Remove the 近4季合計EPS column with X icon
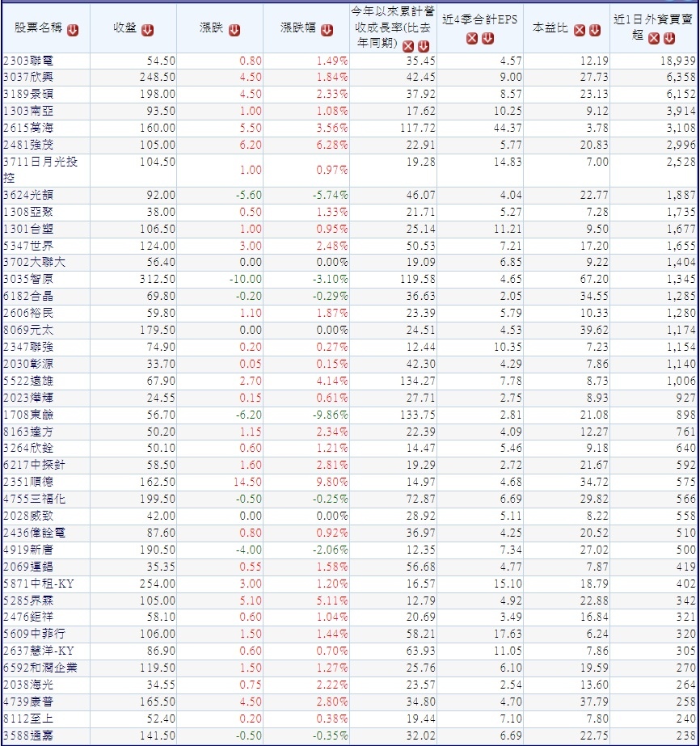 tap(472, 39)
